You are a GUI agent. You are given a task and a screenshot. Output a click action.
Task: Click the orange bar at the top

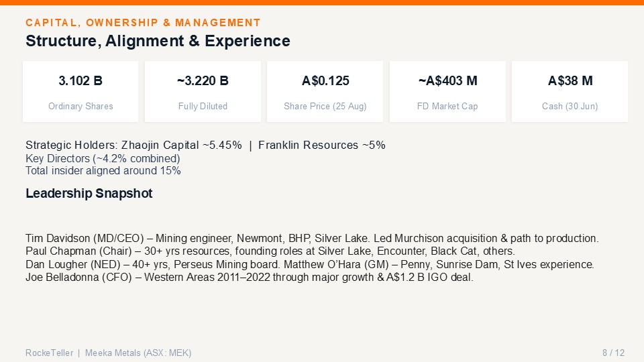[x=322, y=3]
